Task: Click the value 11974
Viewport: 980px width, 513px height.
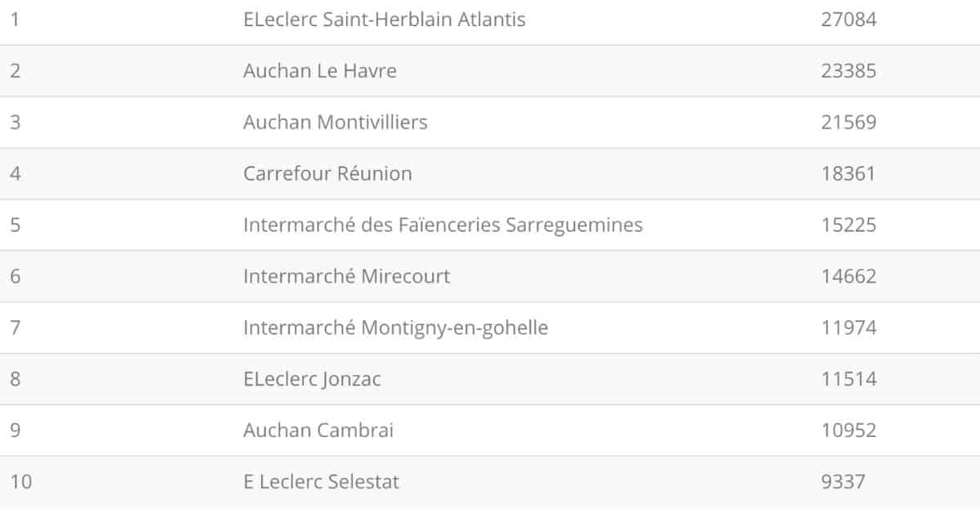Action: 849,328
